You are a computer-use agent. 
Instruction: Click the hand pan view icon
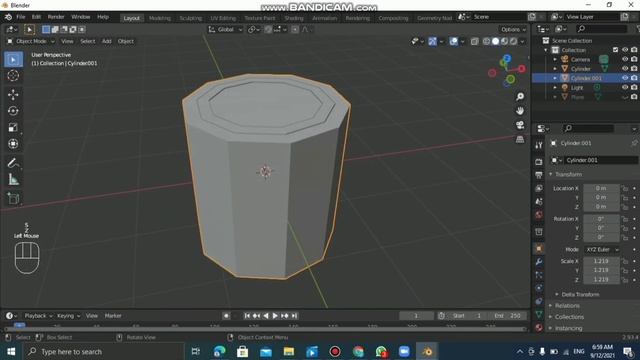tap(520, 111)
